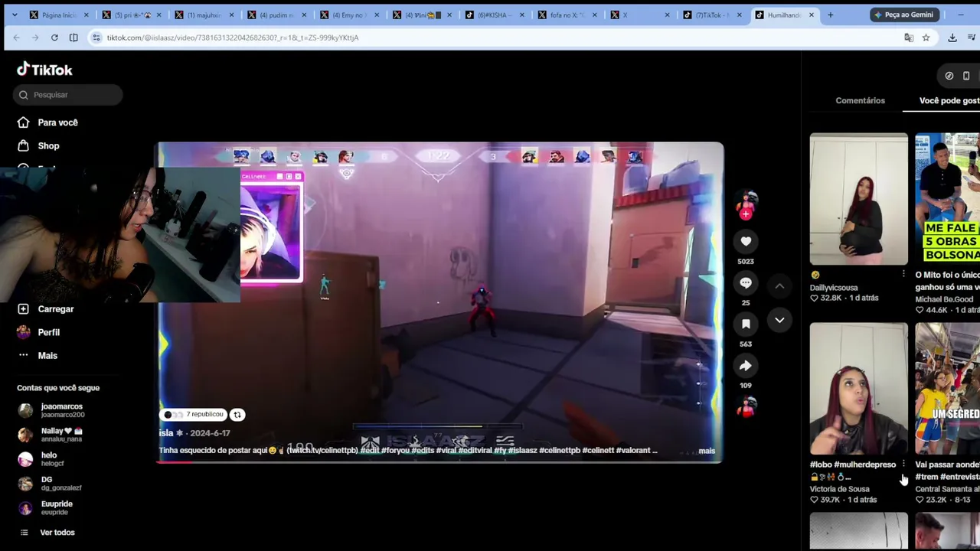Click the phone icon in top-right pill
The width and height of the screenshot is (980, 551).
(x=966, y=76)
